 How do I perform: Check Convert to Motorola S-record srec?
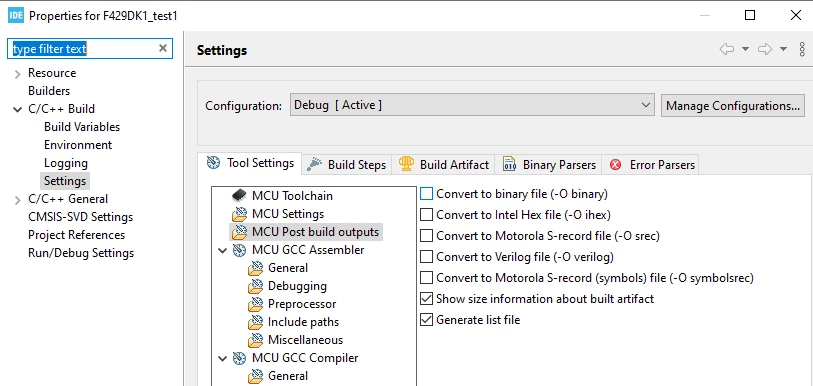[426, 236]
